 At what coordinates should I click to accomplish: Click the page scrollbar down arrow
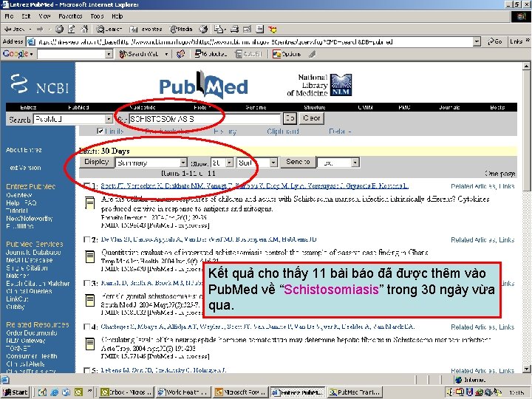526,369
